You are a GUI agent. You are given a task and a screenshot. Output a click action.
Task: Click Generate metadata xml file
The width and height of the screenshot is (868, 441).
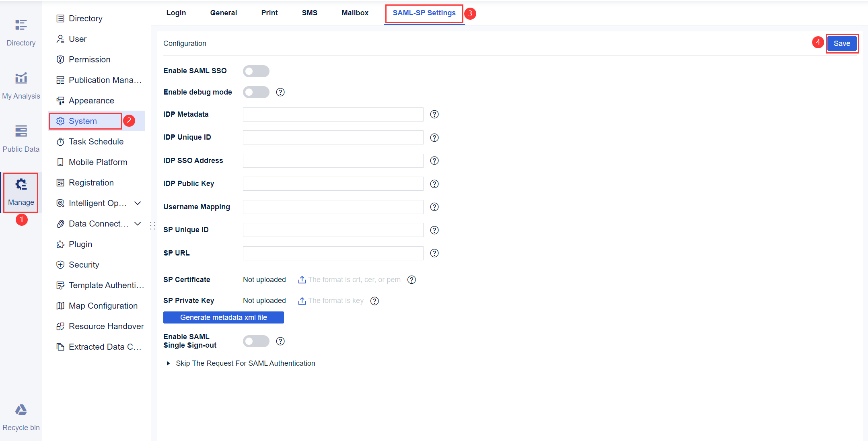[x=223, y=317]
